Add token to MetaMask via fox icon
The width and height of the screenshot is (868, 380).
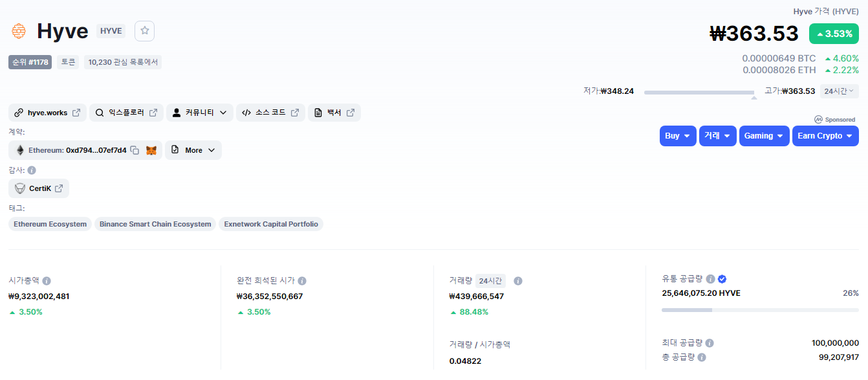[151, 150]
